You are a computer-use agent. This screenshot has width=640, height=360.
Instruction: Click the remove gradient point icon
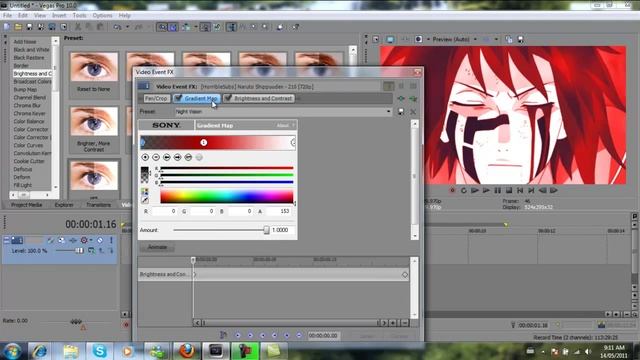tap(156, 157)
